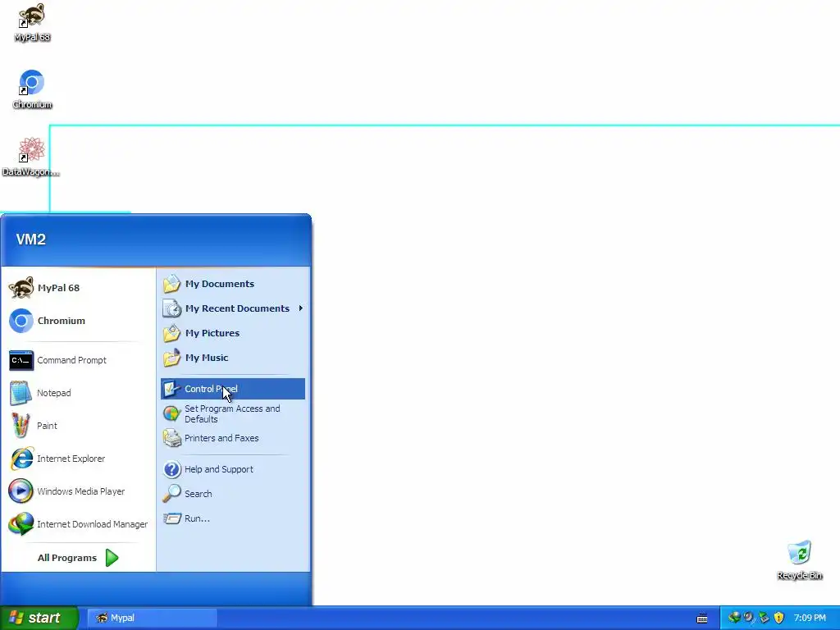
Task: Click the on-screen keyboard taskbar icon
Action: 702,619
